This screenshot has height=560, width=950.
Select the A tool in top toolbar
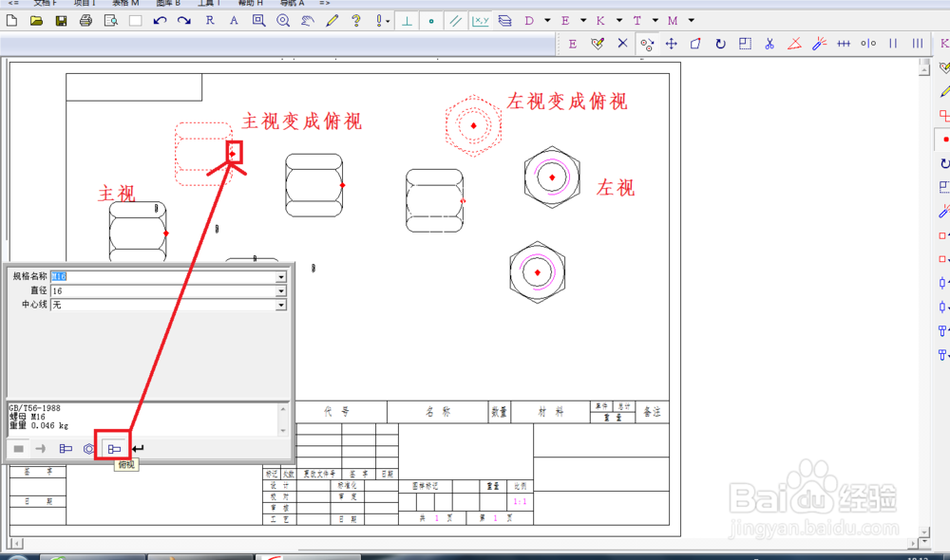(x=234, y=21)
